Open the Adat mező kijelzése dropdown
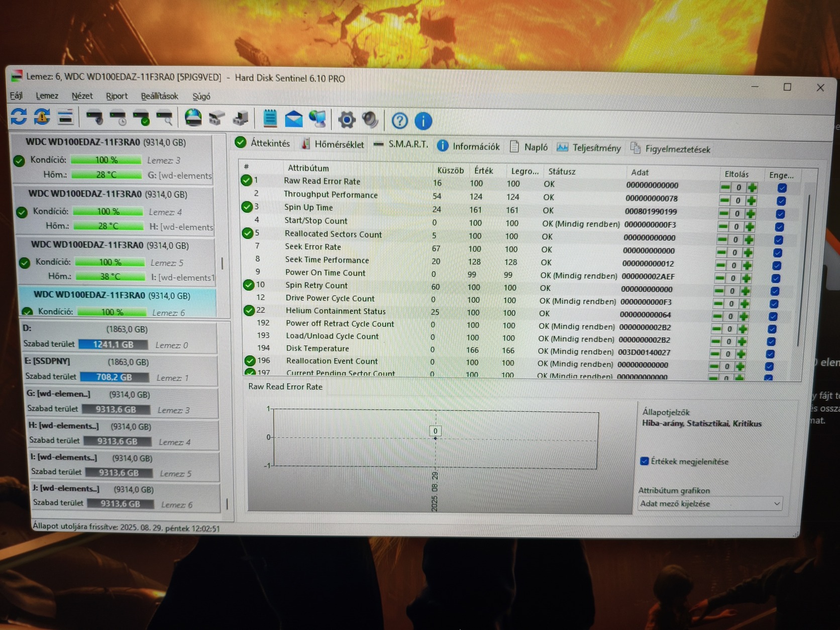840x630 pixels. pyautogui.click(x=710, y=503)
